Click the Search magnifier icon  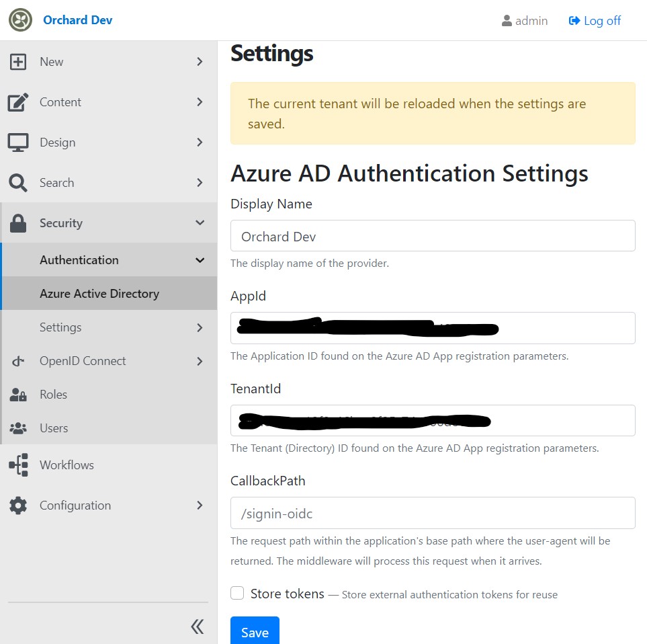17,182
